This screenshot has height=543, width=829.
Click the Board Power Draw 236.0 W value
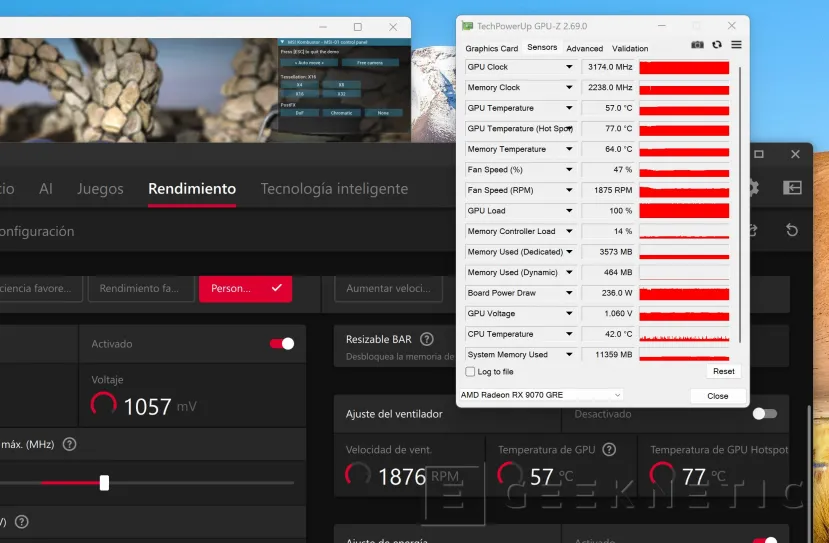(610, 293)
